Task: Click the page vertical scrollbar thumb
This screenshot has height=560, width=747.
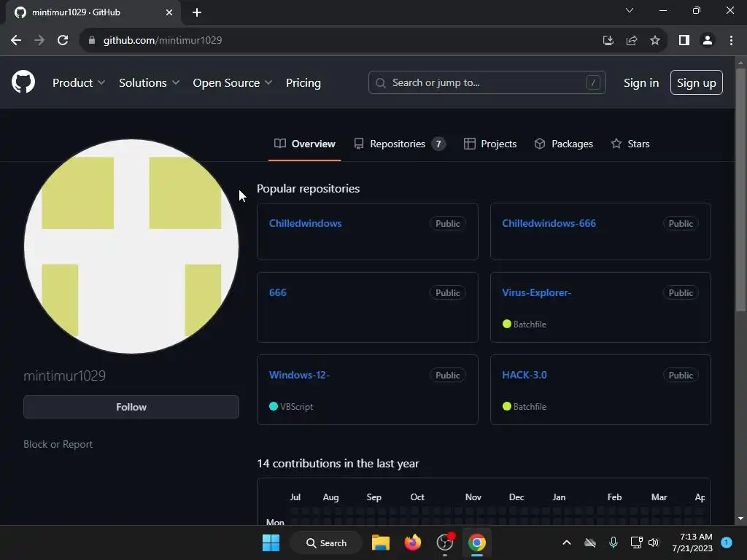Action: 740,190
